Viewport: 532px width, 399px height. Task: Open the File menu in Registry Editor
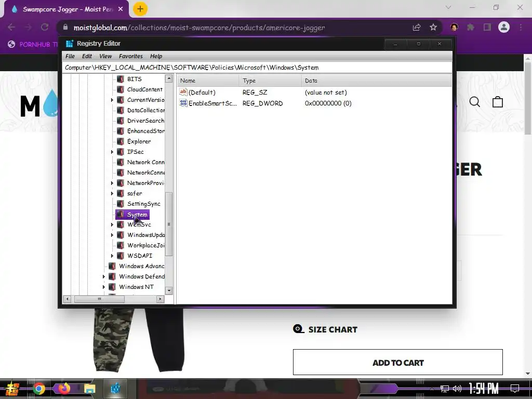pyautogui.click(x=70, y=56)
